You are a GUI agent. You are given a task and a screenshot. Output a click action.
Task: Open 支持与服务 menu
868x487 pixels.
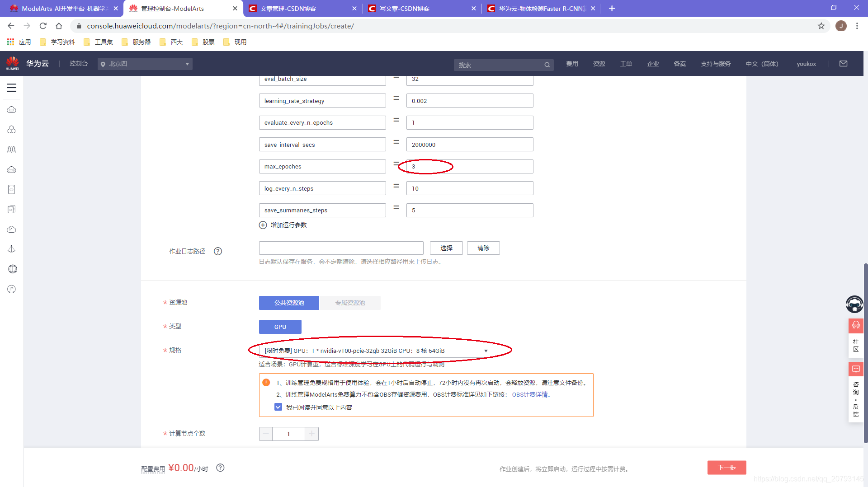click(716, 64)
